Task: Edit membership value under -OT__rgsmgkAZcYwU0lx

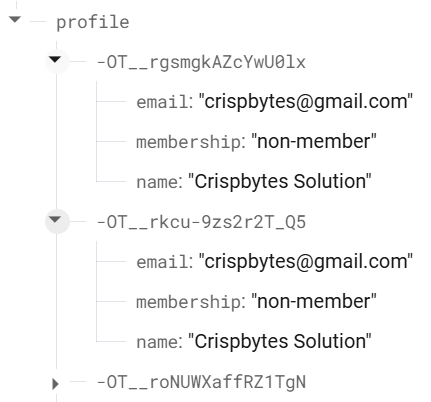Action: coord(314,141)
